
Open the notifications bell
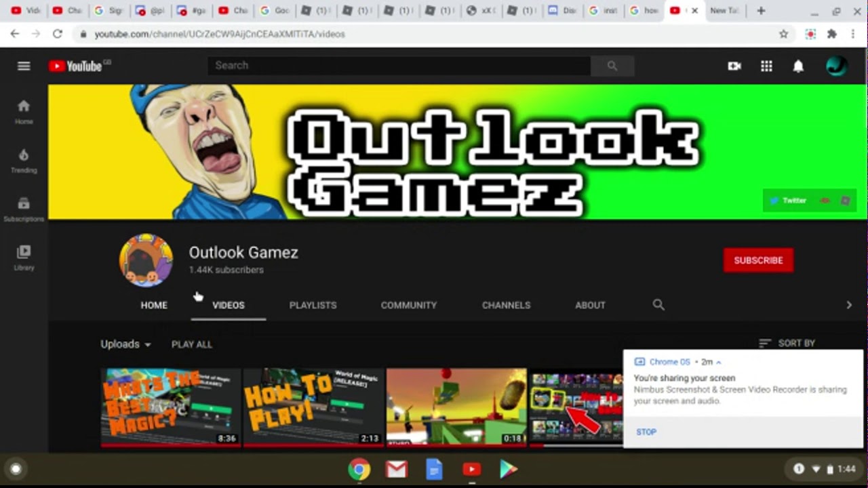tap(799, 66)
